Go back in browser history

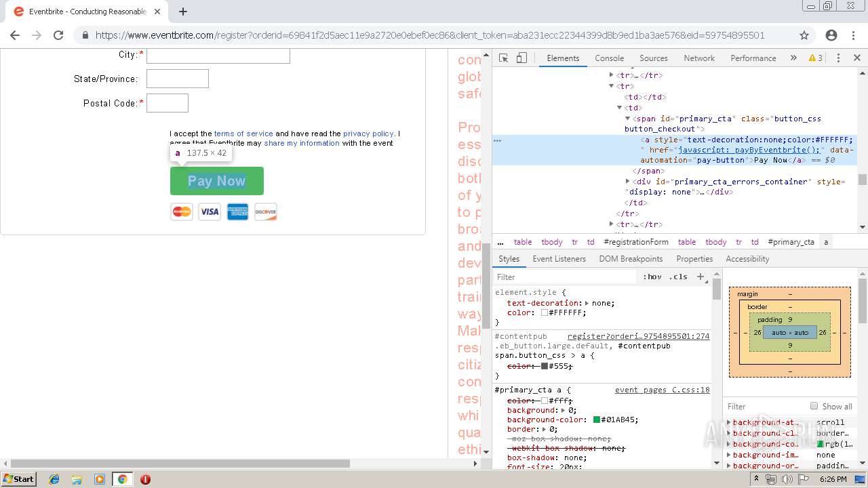pos(15,35)
